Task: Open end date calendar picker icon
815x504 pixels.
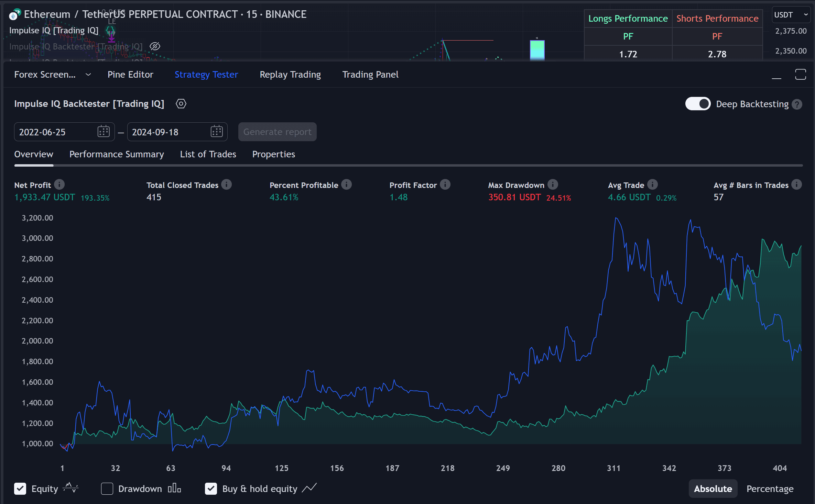Action: pyautogui.click(x=217, y=132)
